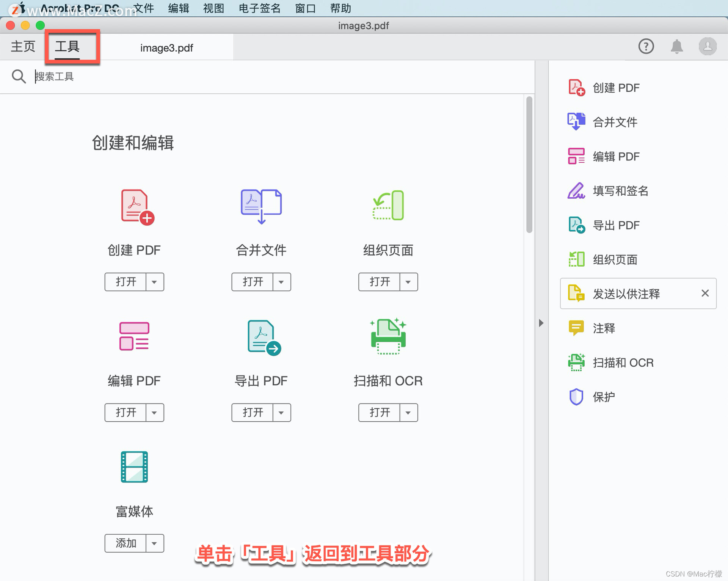Viewport: 728px width, 581px height.
Task: Open Fill & Sign (填写和签名) in sidebar
Action: [620, 191]
